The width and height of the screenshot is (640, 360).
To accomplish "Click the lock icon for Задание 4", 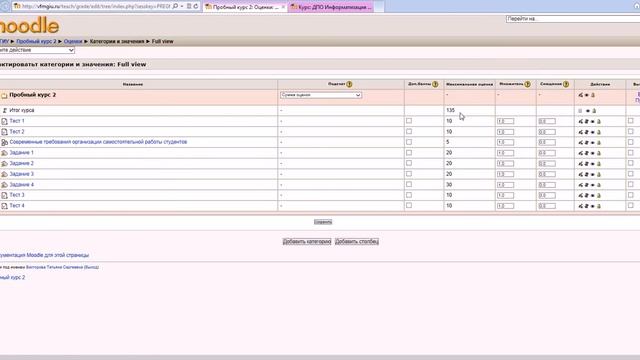I will (599, 185).
